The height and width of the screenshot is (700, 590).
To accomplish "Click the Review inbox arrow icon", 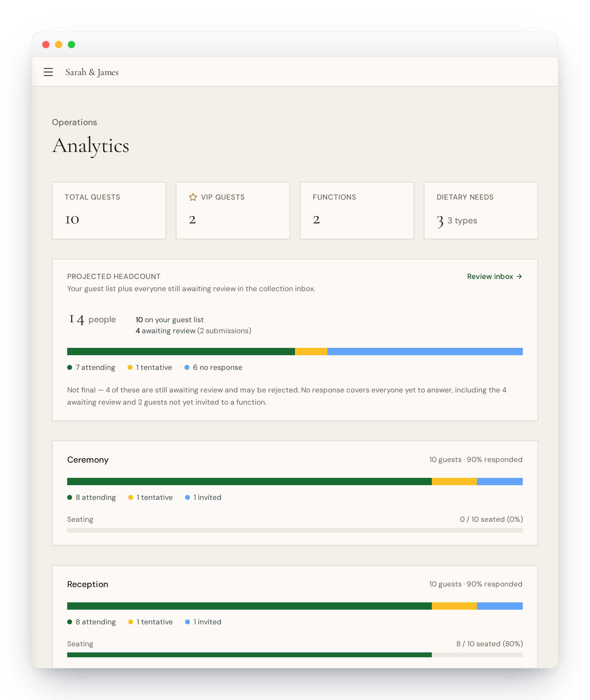I will [x=519, y=276].
